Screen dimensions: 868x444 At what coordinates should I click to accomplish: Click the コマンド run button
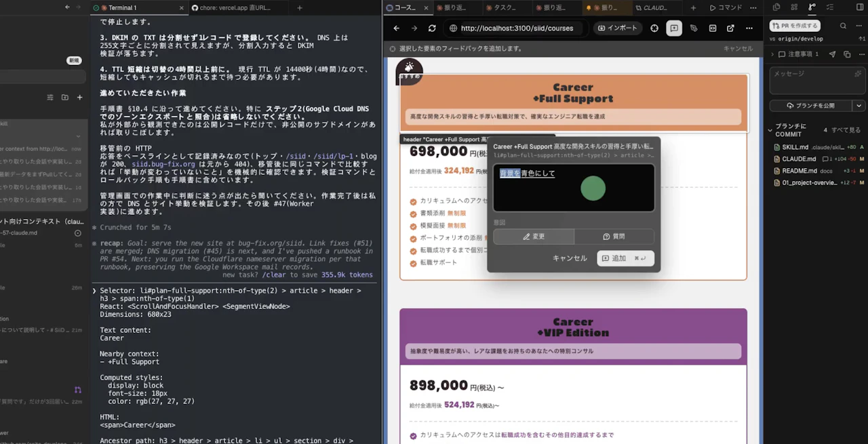726,8
